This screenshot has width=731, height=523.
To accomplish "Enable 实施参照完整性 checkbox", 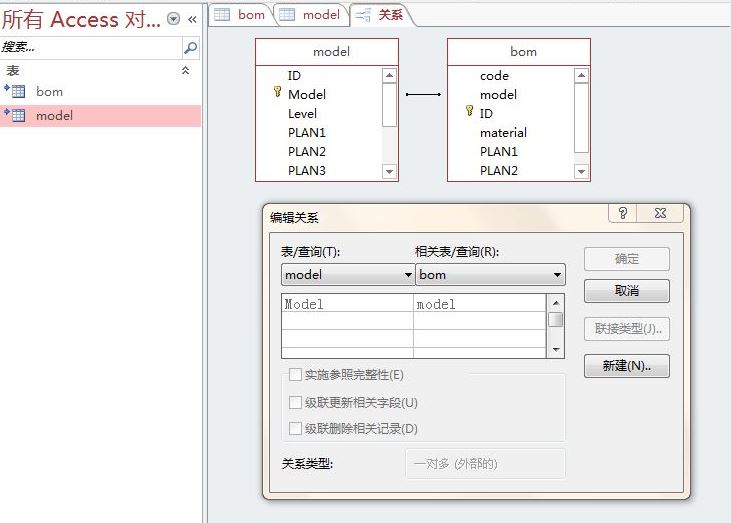I will [x=295, y=375].
